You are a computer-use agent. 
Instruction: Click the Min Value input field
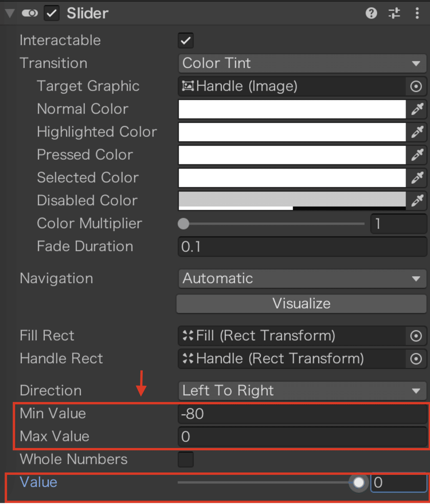coord(302,414)
